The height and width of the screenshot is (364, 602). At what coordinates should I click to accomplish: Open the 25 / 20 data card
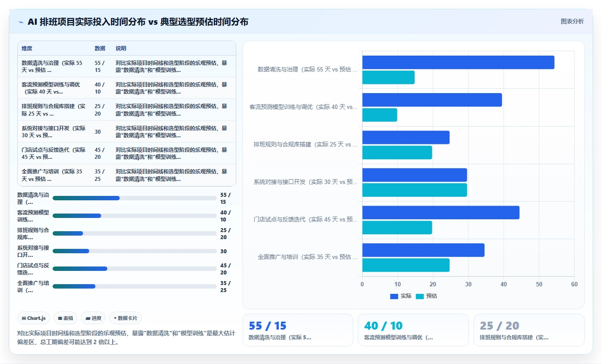coord(529,330)
